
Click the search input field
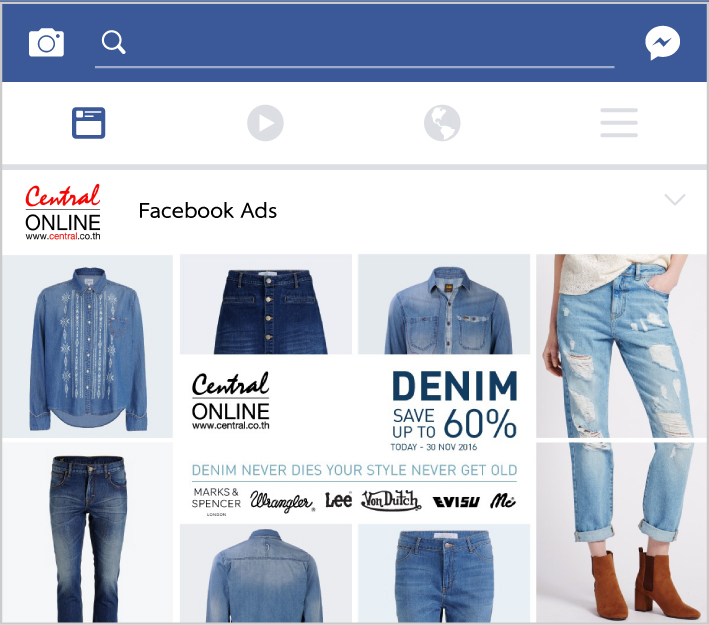point(354,45)
